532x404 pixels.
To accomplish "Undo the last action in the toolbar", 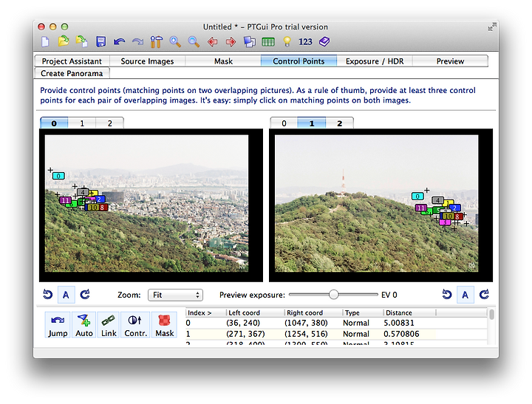I will [x=119, y=41].
